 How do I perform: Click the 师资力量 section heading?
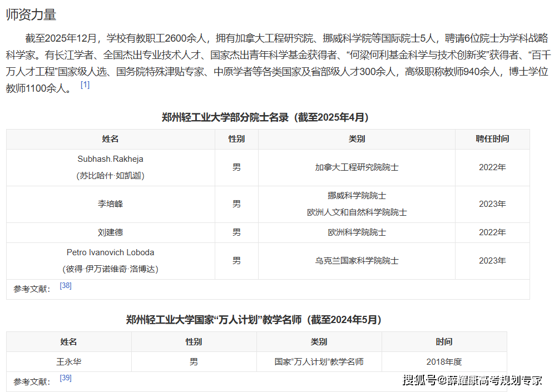pyautogui.click(x=31, y=15)
